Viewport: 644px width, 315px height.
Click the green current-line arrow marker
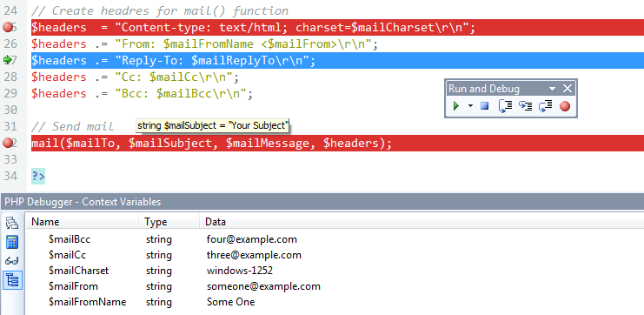[8, 60]
